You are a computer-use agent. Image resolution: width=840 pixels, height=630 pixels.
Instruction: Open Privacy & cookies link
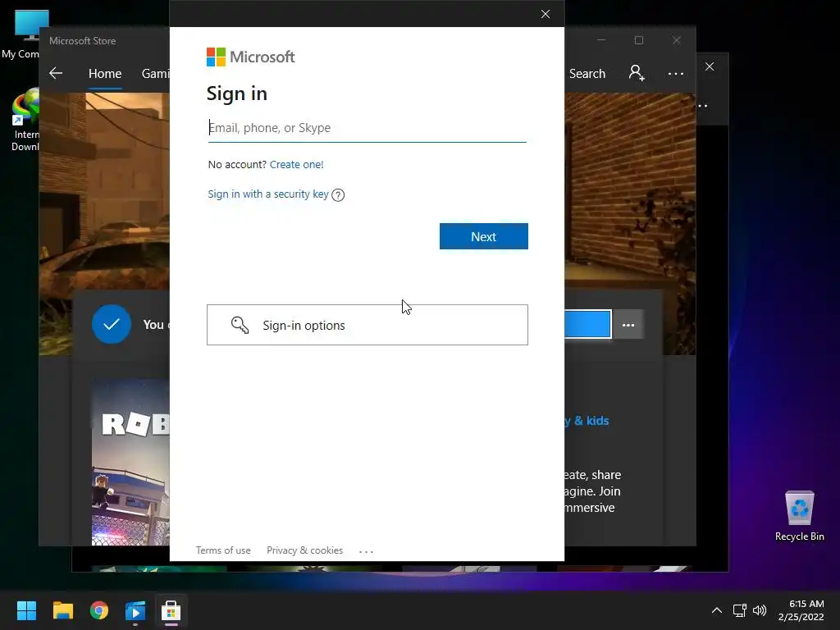click(x=305, y=550)
